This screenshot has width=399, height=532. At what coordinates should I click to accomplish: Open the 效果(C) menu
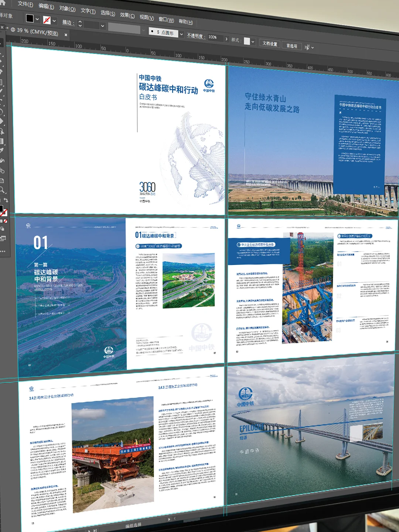[x=127, y=15]
